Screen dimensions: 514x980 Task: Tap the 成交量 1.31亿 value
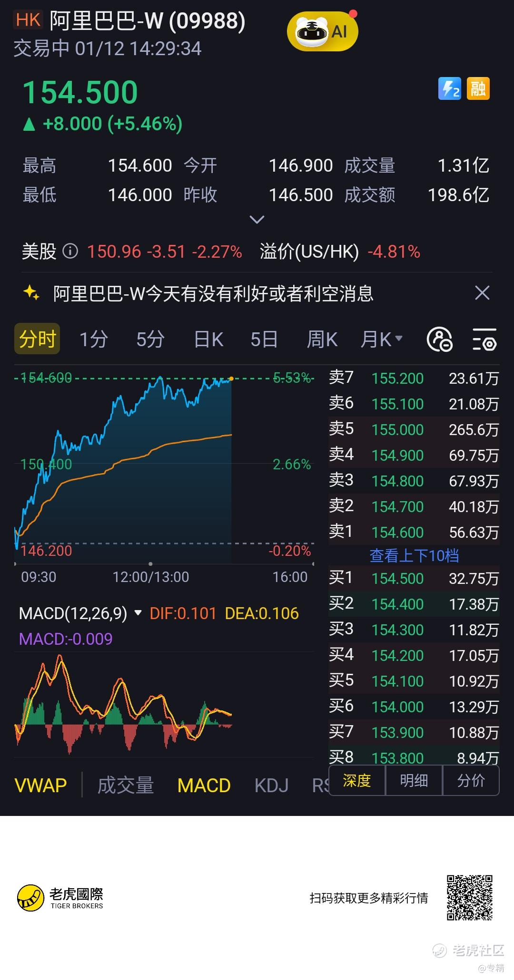464,165
